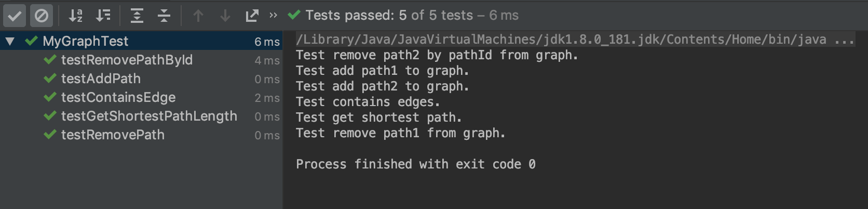Collapse all test nodes

pos(164,16)
